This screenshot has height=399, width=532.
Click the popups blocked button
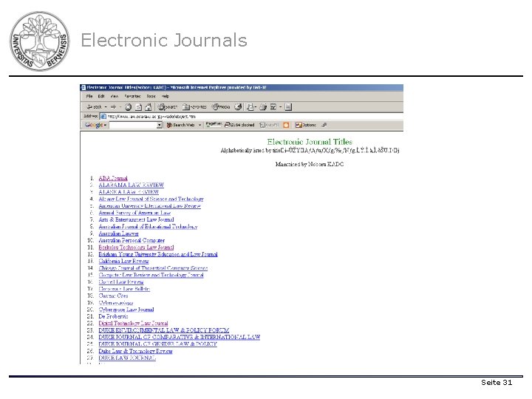pyautogui.click(x=239, y=125)
